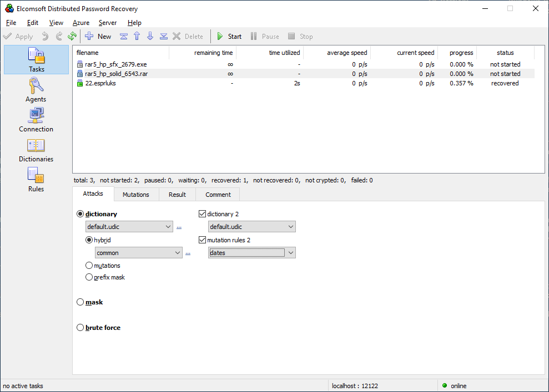Click the Elcomsoft app icon in title bar
Screen dimensions: 549x392
click(x=9, y=8)
